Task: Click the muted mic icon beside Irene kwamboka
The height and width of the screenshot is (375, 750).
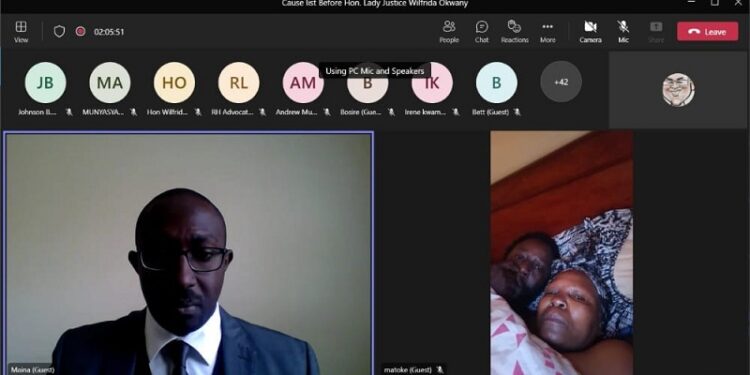Action: pyautogui.click(x=455, y=112)
